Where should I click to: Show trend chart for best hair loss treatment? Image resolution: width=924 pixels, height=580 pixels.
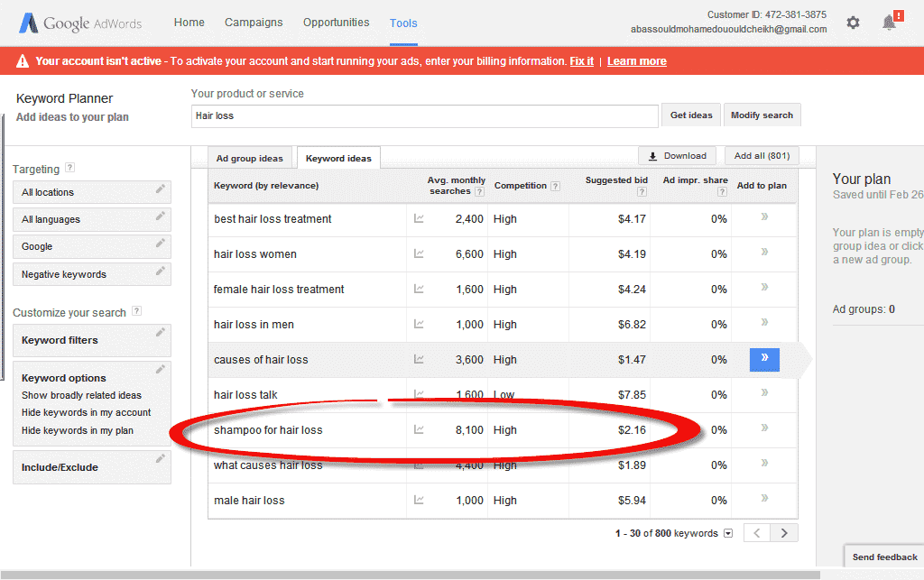(x=419, y=218)
